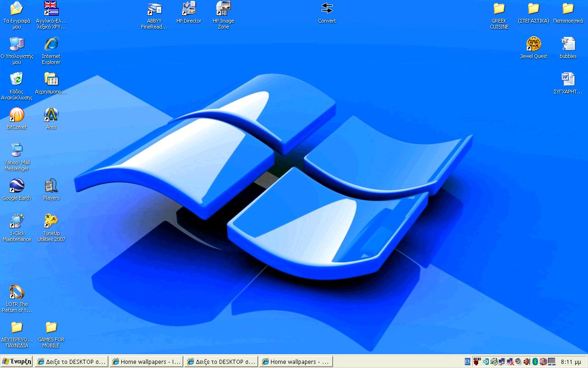Viewport: 588px width, 368px height.
Task: Open the Πιστοποιητικά folder
Action: [568, 12]
